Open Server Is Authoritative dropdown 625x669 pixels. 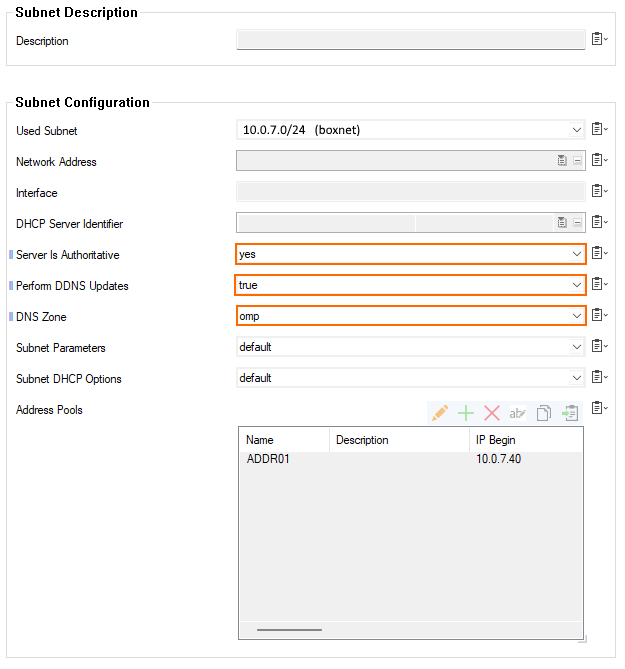(x=576, y=254)
